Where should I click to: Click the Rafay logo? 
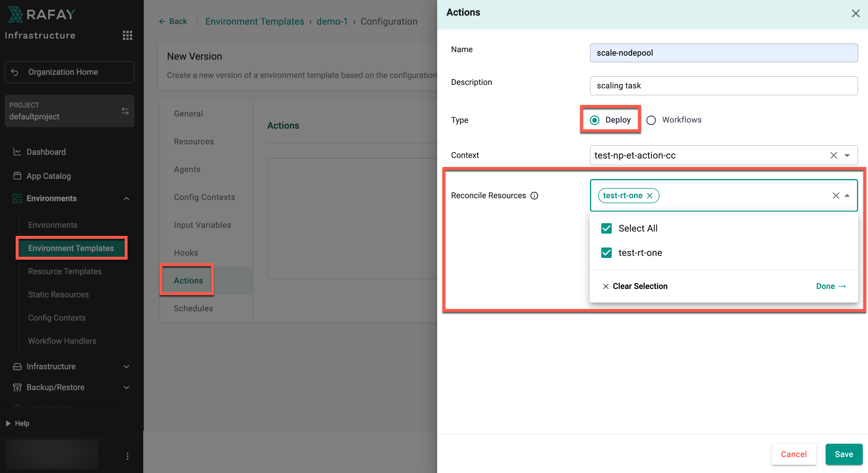coord(41,14)
